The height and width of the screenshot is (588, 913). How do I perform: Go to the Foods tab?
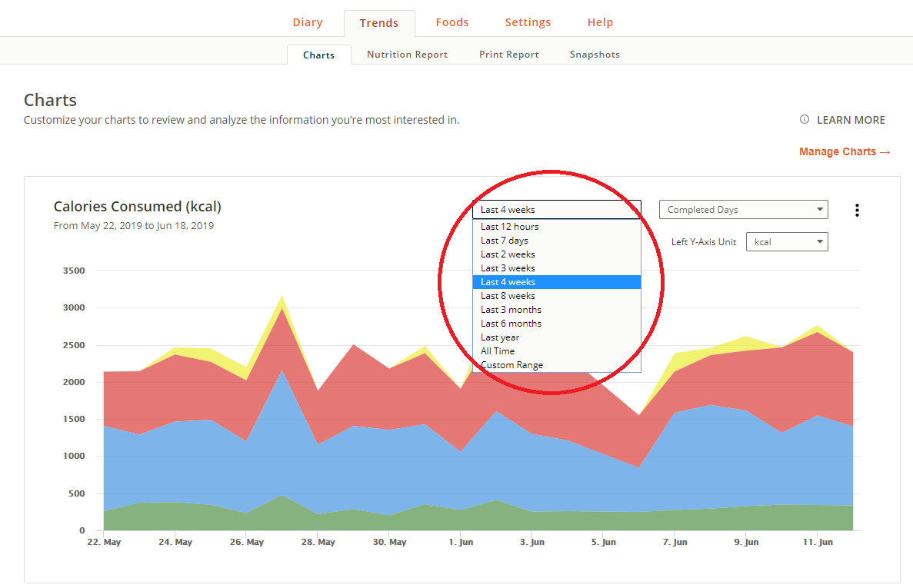click(x=452, y=22)
